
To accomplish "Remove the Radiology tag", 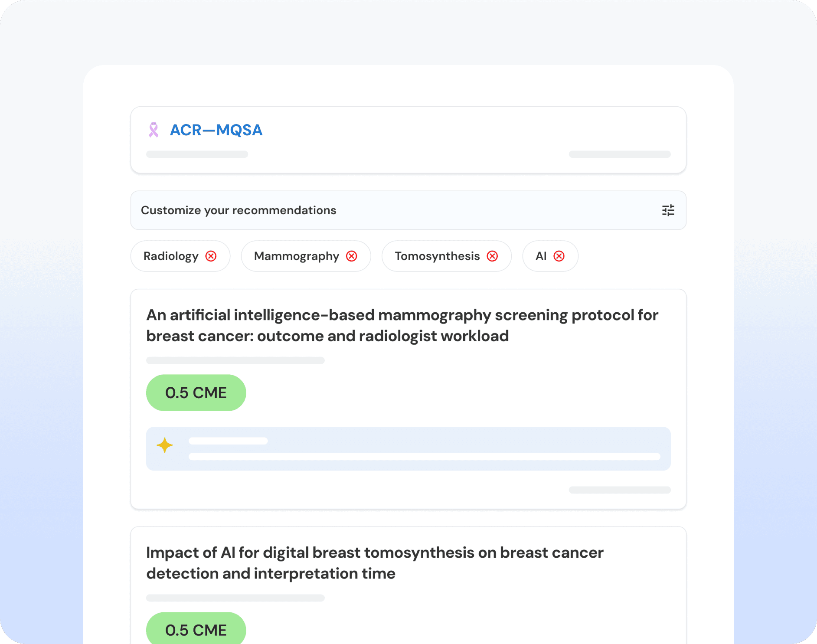I will 211,256.
